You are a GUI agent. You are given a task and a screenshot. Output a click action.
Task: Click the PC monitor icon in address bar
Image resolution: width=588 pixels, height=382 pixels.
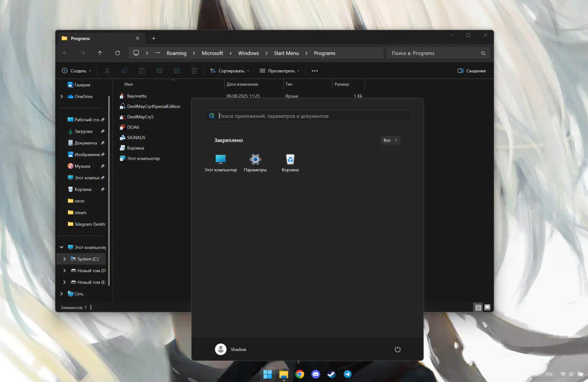136,53
